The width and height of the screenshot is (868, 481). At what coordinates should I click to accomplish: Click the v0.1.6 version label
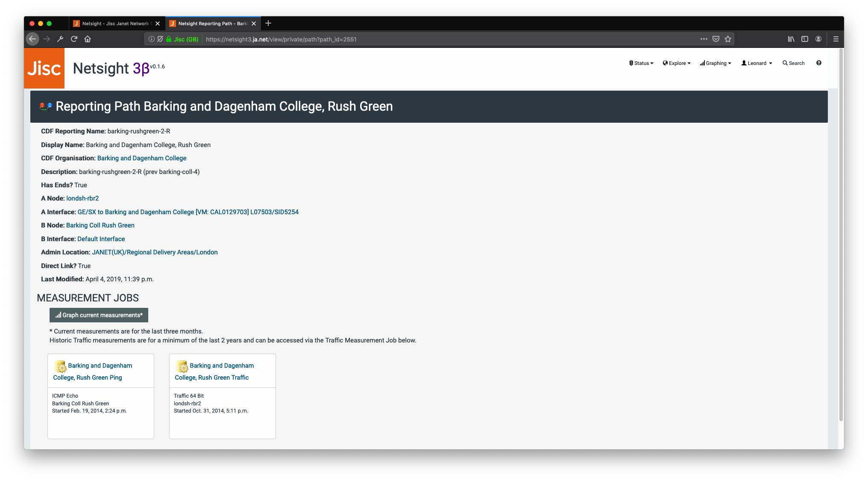(157, 67)
